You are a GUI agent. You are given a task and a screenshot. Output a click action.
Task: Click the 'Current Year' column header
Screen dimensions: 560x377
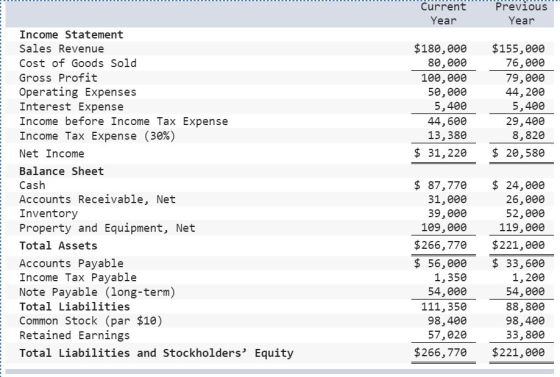[x=443, y=14]
